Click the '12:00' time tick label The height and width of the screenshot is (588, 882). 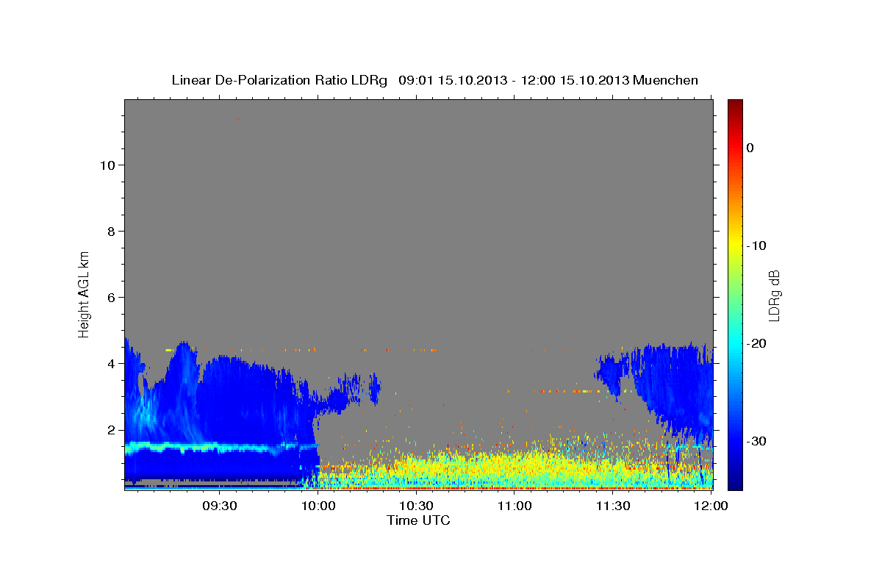[711, 506]
